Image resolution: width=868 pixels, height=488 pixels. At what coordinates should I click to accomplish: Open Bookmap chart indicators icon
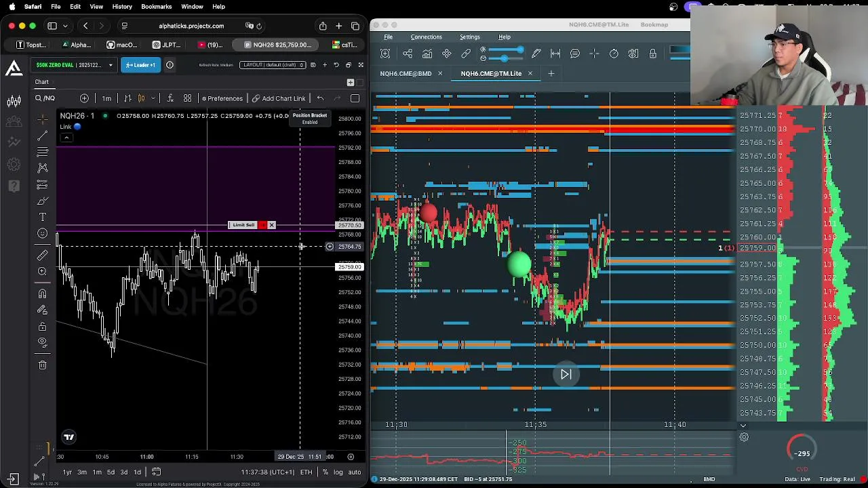[x=427, y=54]
